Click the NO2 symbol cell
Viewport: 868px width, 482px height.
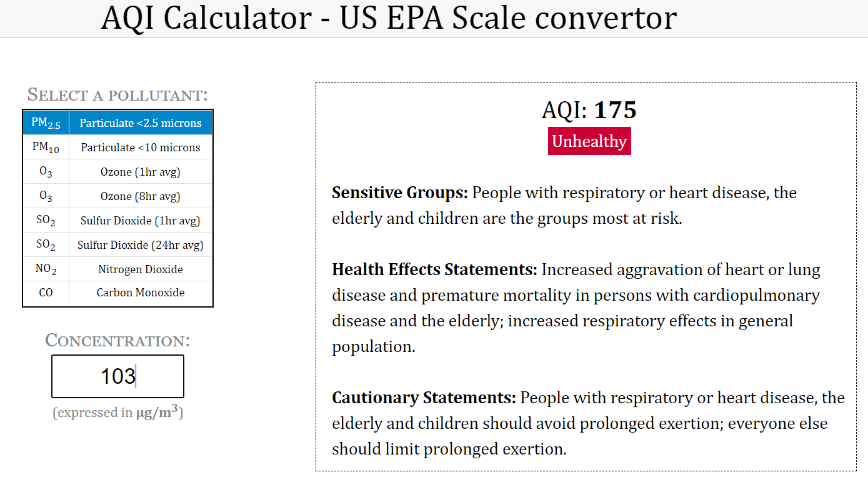pyautogui.click(x=46, y=269)
